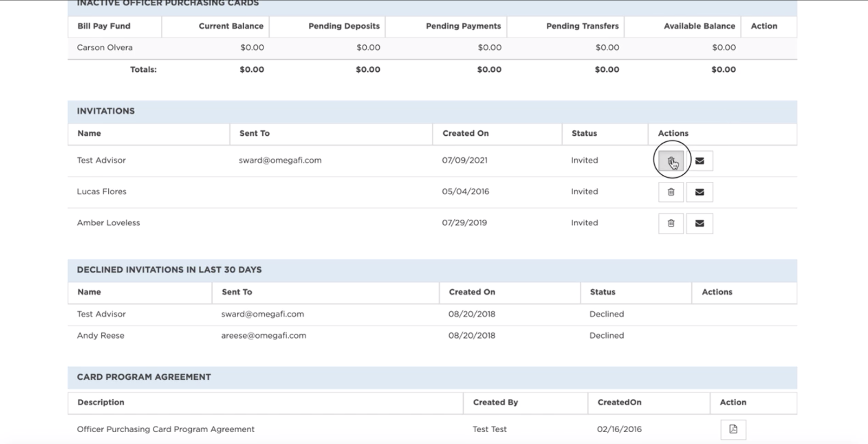868x444 pixels.
Task: Resend Lucas Flores invitation envelope icon
Action: pos(699,192)
